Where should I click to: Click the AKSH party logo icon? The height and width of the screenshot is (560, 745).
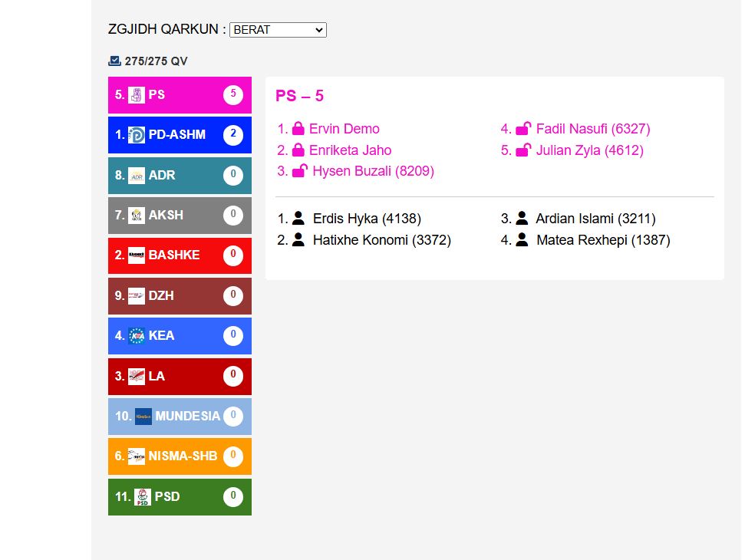[x=137, y=216]
